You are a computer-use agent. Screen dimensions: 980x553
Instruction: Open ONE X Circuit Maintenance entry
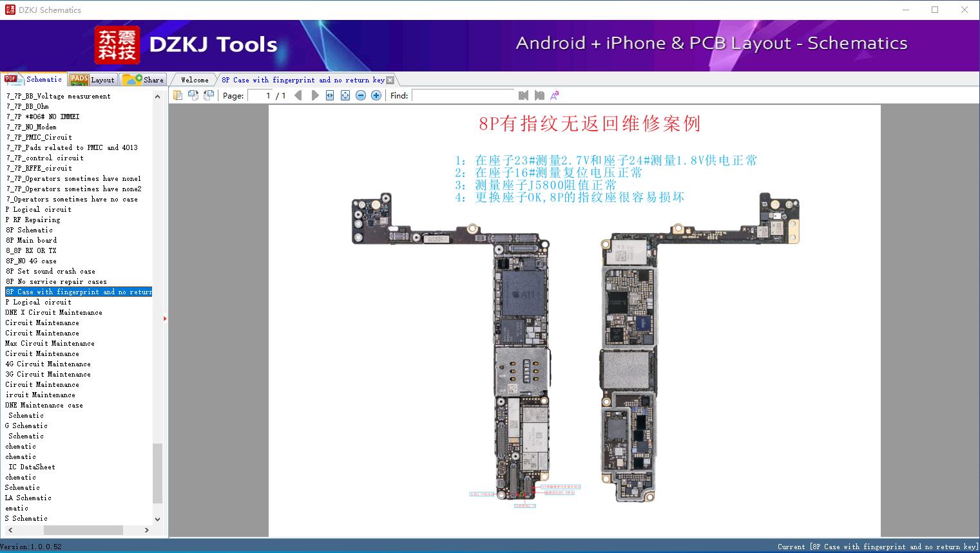(54, 312)
